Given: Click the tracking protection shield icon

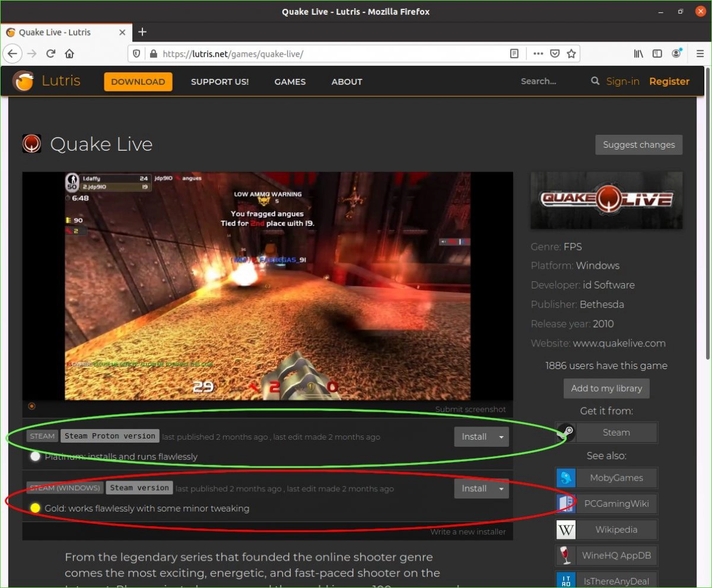Looking at the screenshot, I should (136, 53).
